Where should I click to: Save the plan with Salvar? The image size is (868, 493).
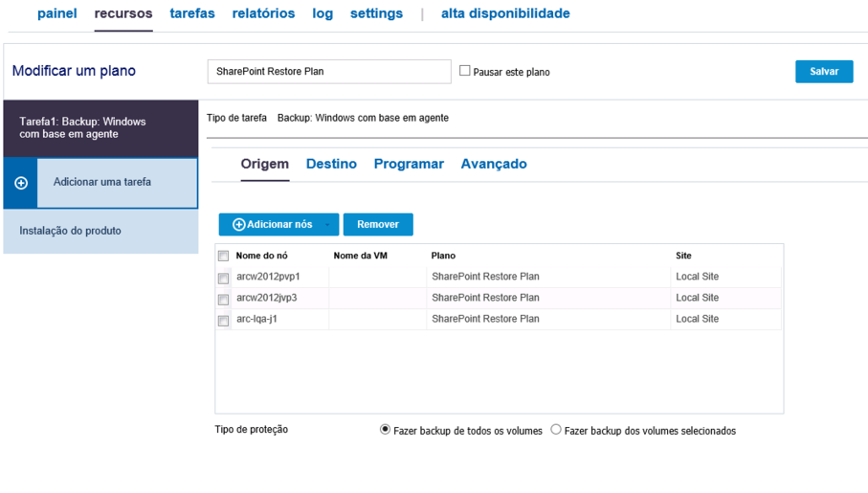click(x=824, y=72)
